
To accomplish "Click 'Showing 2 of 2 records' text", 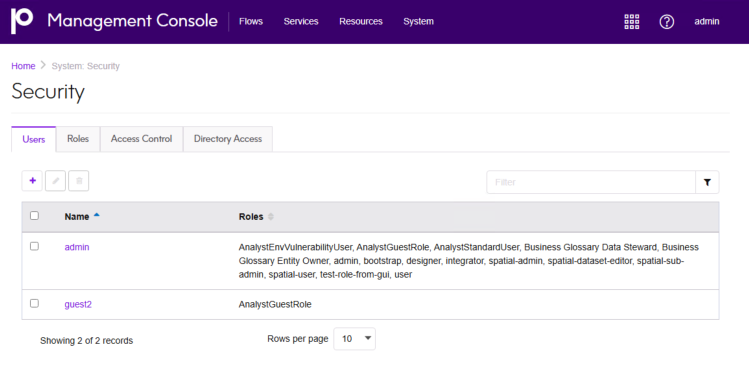I will [x=86, y=341].
